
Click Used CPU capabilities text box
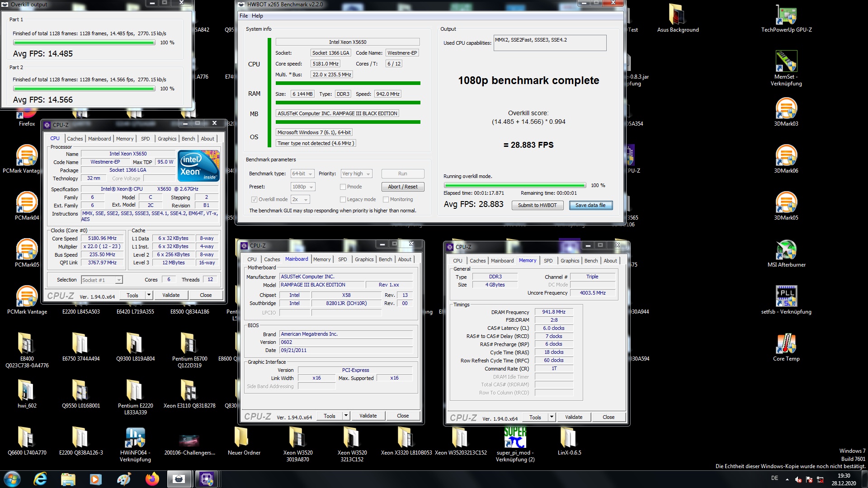pyautogui.click(x=550, y=43)
